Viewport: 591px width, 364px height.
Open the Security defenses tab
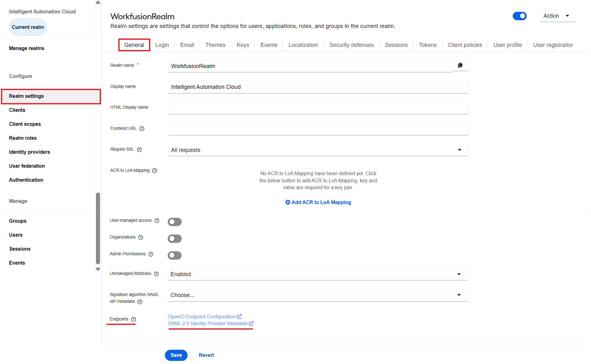pos(352,45)
